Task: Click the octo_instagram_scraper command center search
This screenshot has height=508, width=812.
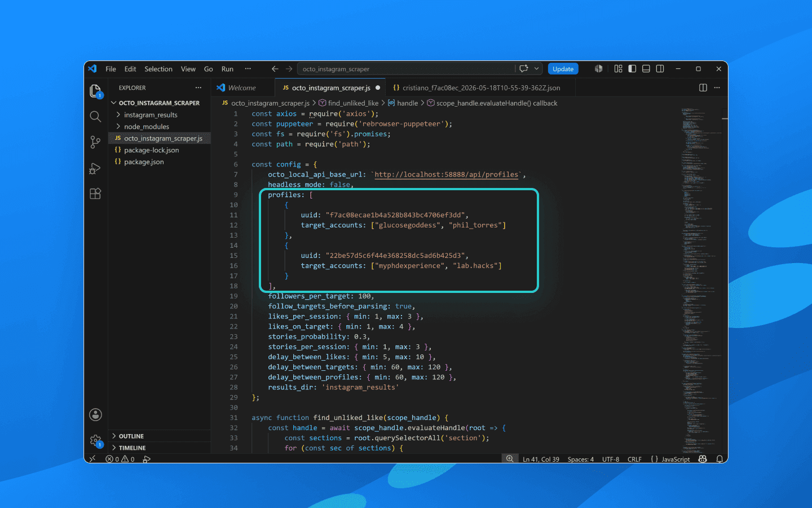Action: pos(406,69)
